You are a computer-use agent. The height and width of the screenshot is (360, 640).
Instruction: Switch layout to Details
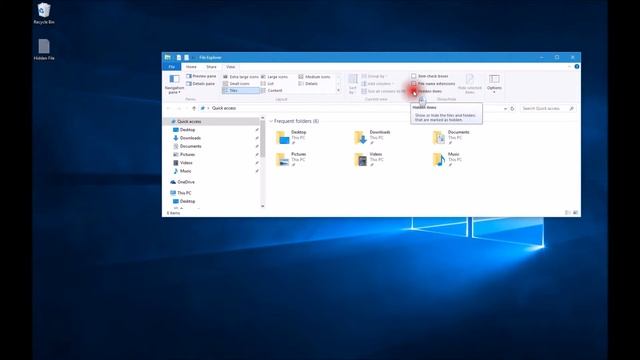point(308,84)
